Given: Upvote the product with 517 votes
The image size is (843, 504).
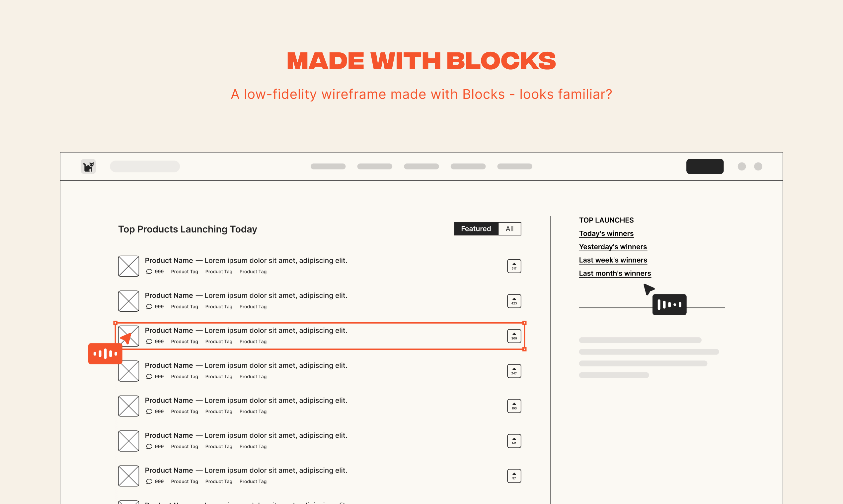Looking at the screenshot, I should [x=514, y=266].
